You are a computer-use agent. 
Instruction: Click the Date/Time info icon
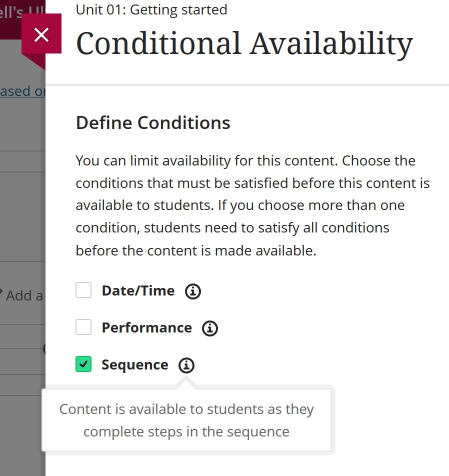tap(193, 291)
